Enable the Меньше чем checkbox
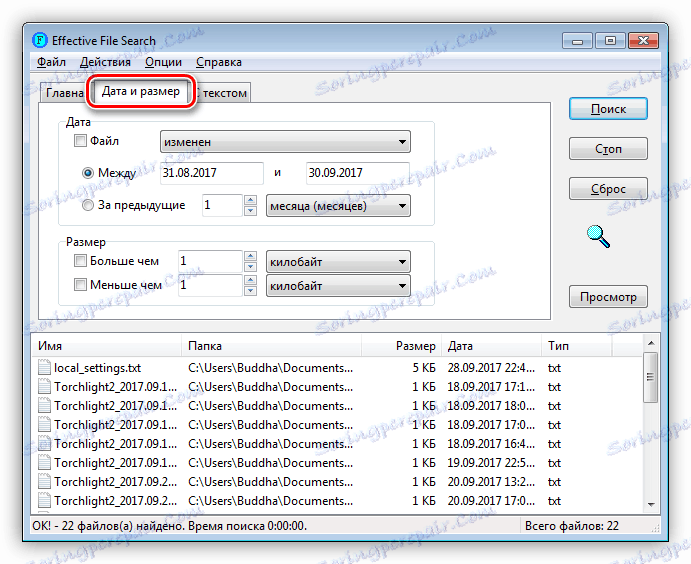Image resolution: width=691 pixels, height=564 pixels. click(80, 285)
